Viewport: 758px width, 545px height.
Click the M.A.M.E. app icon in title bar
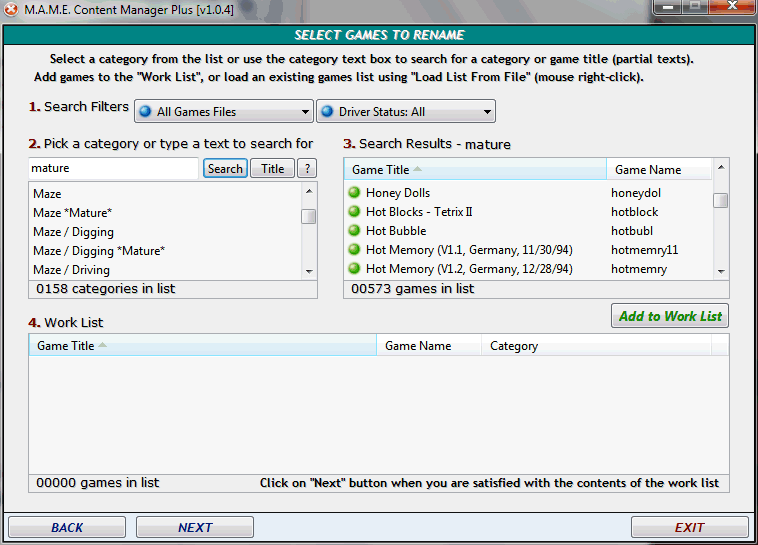pyautogui.click(x=11, y=9)
